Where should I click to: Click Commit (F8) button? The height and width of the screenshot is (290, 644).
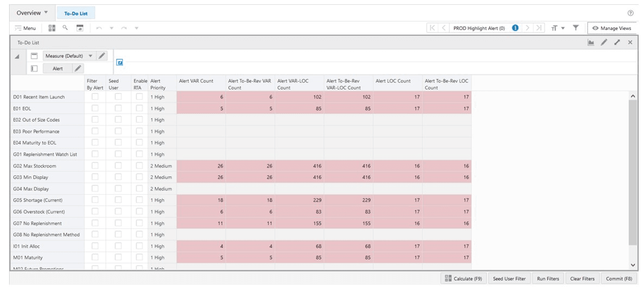pos(619,279)
